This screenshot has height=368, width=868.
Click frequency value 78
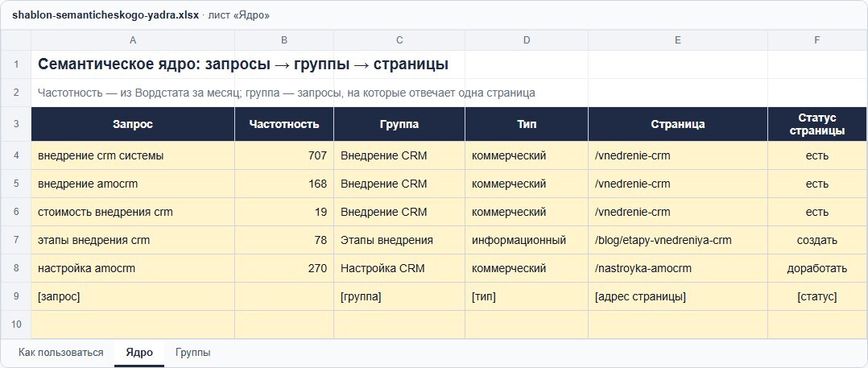[284, 240]
